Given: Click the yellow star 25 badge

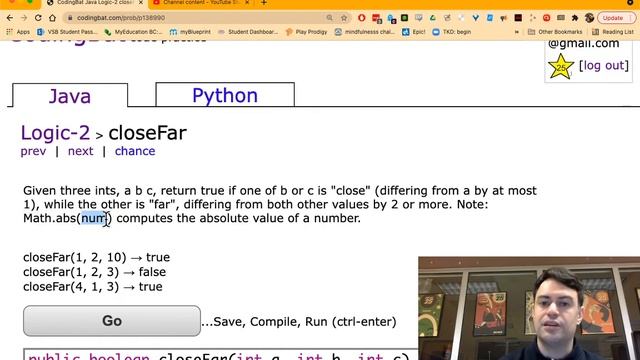Looking at the screenshot, I should point(561,67).
